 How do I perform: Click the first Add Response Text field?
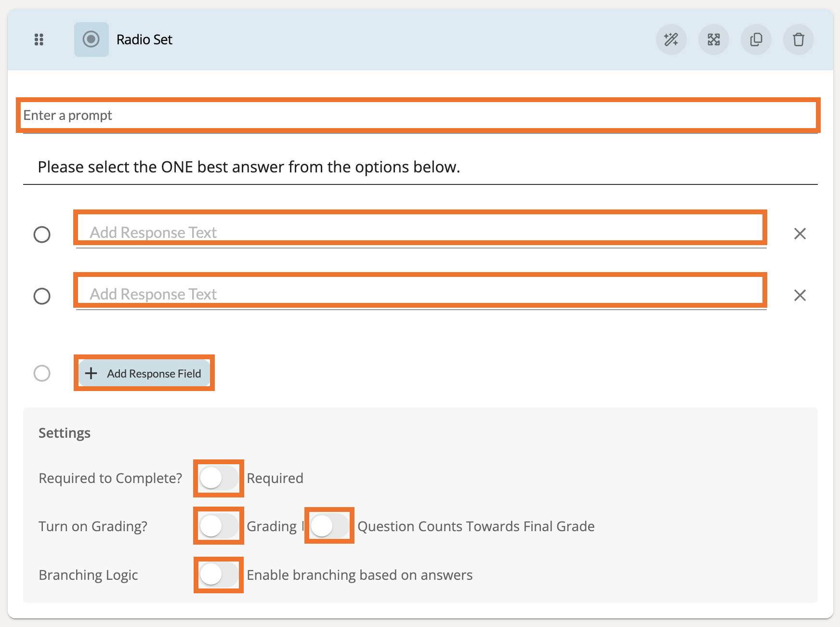point(420,232)
